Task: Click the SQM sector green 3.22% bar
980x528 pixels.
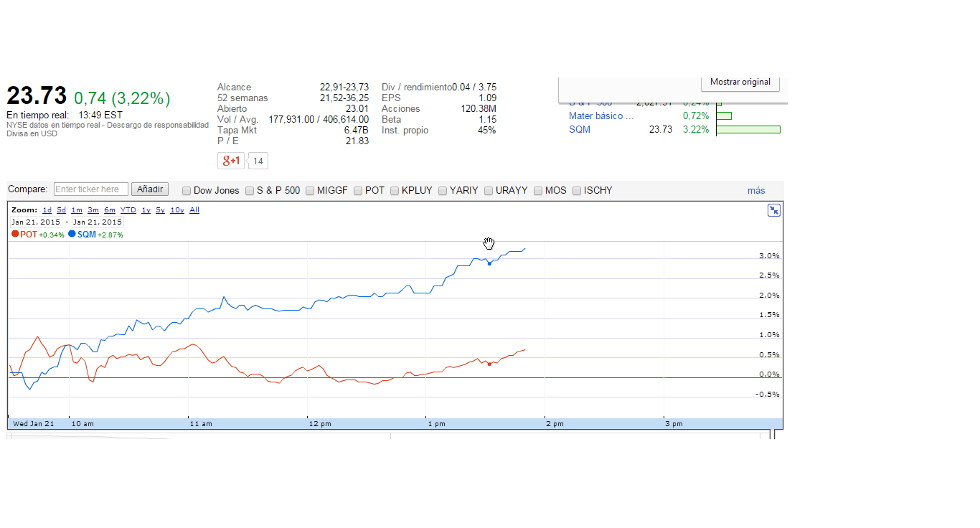Action: (x=748, y=130)
